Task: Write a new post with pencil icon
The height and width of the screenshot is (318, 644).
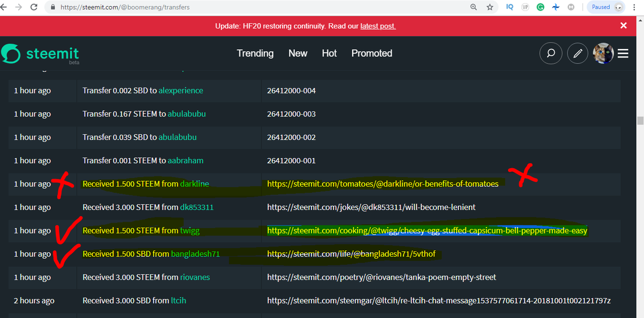Action: point(578,53)
